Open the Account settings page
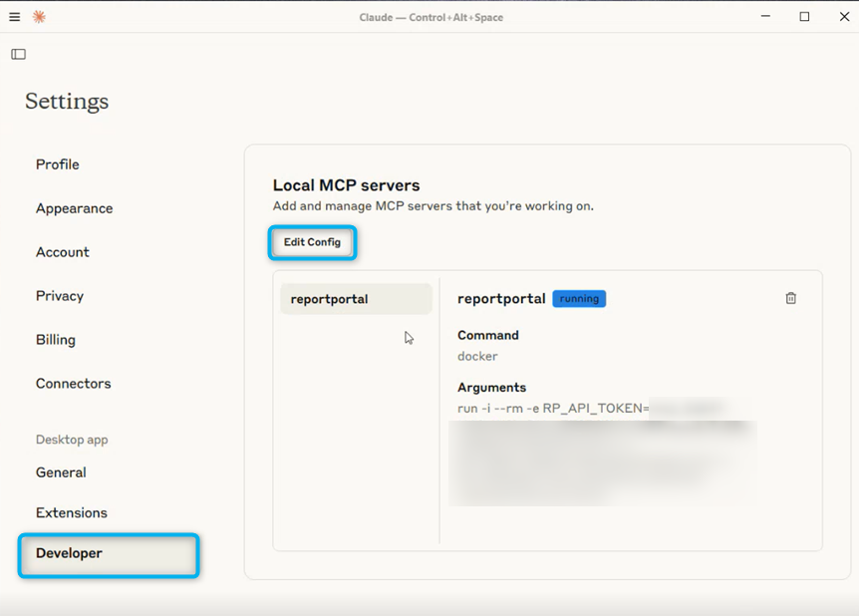859x616 pixels. tap(62, 252)
